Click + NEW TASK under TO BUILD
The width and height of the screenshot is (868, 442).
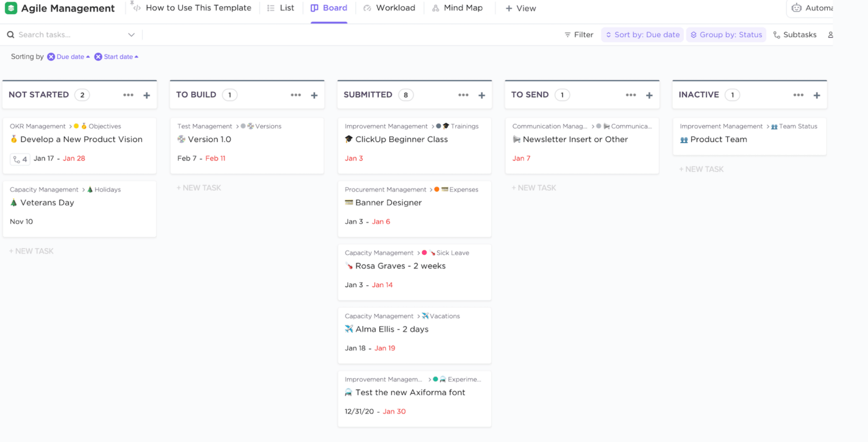199,188
